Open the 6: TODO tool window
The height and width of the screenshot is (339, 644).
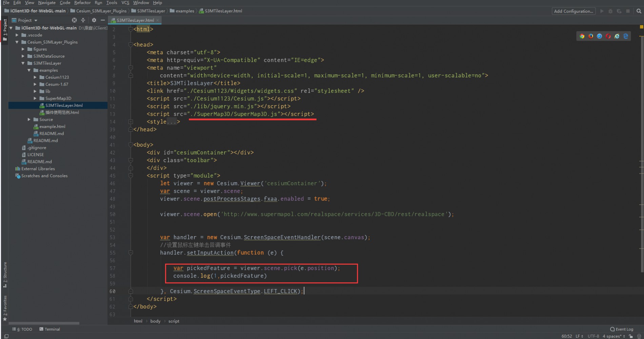[22, 329]
